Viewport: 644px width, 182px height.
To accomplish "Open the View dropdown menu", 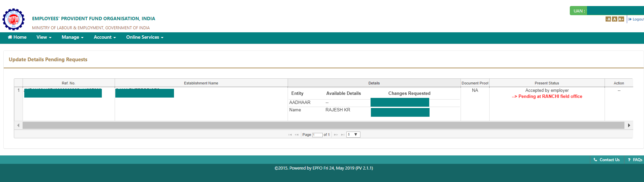I will coord(44,37).
